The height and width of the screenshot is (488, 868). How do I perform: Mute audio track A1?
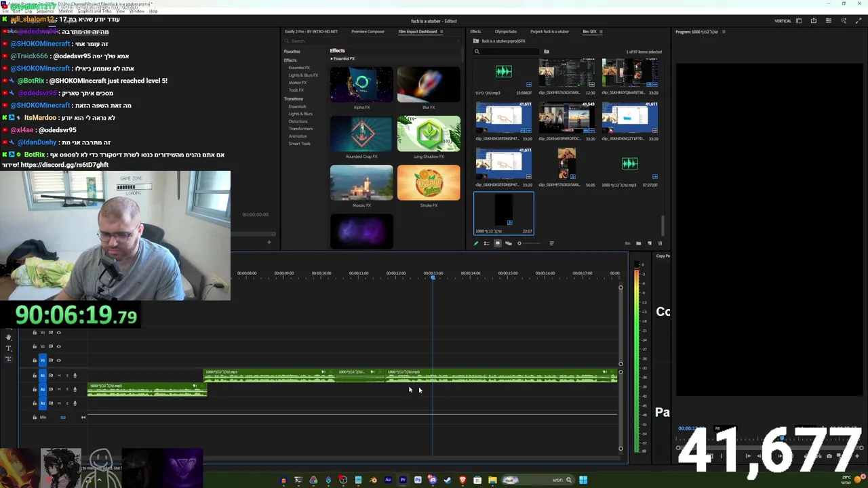tap(59, 375)
